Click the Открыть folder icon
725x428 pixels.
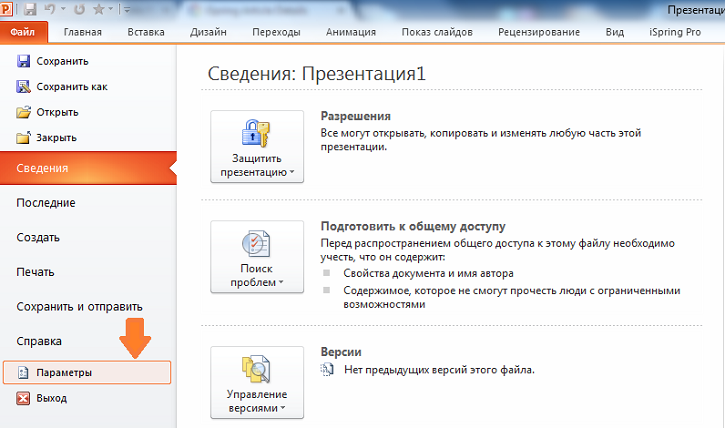[x=23, y=112]
